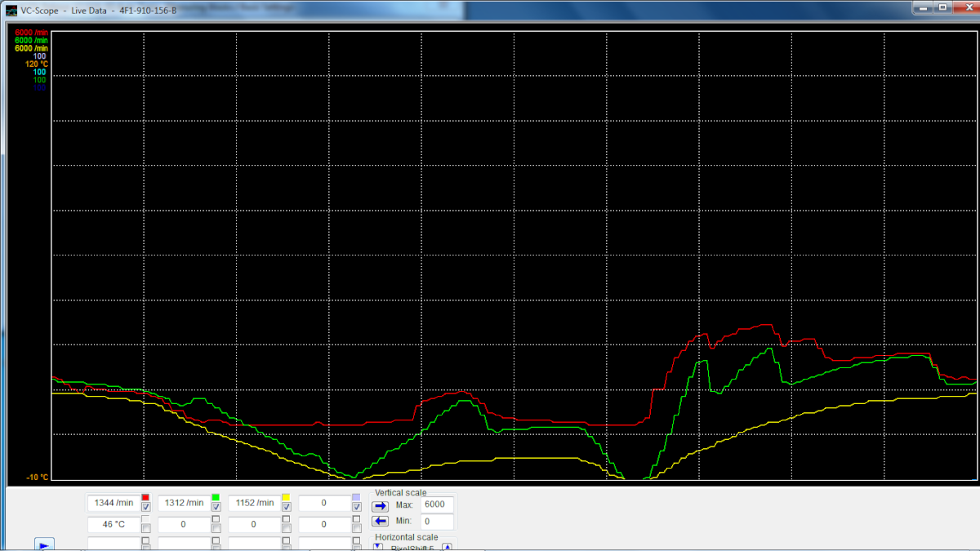This screenshot has width=980, height=551.
Task: Open the yellow color swatch beside 1152 /min
Action: pyautogui.click(x=286, y=497)
